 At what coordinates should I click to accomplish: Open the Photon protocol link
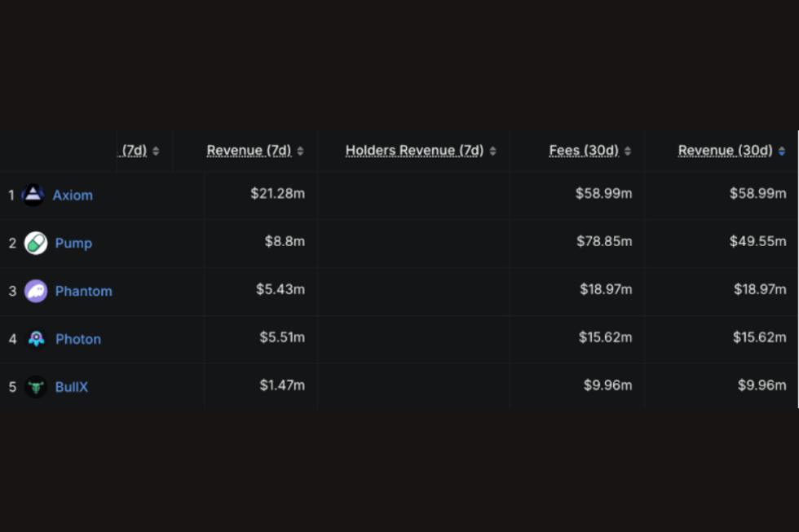point(78,340)
